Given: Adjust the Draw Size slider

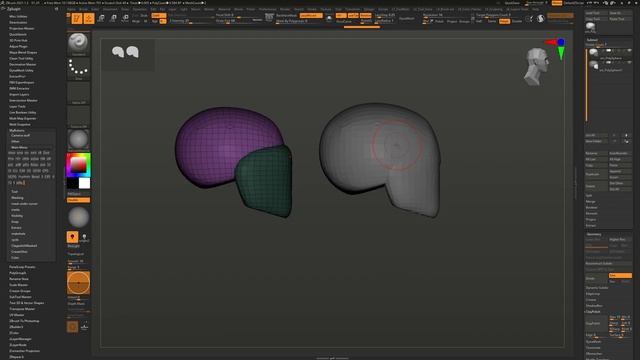Looking at the screenshot, I should coord(239,21).
